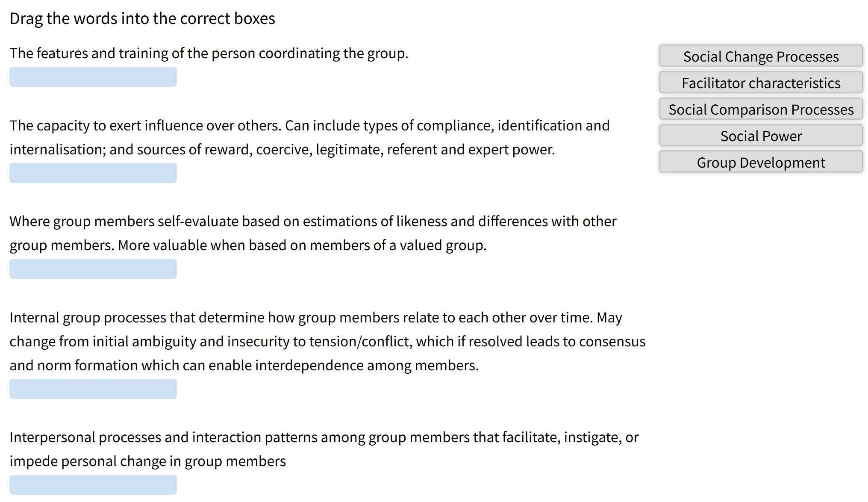Viewport: 868px width, 502px height.
Task: Click the paragraph about tension and conflict resolution
Action: pyautogui.click(x=327, y=341)
